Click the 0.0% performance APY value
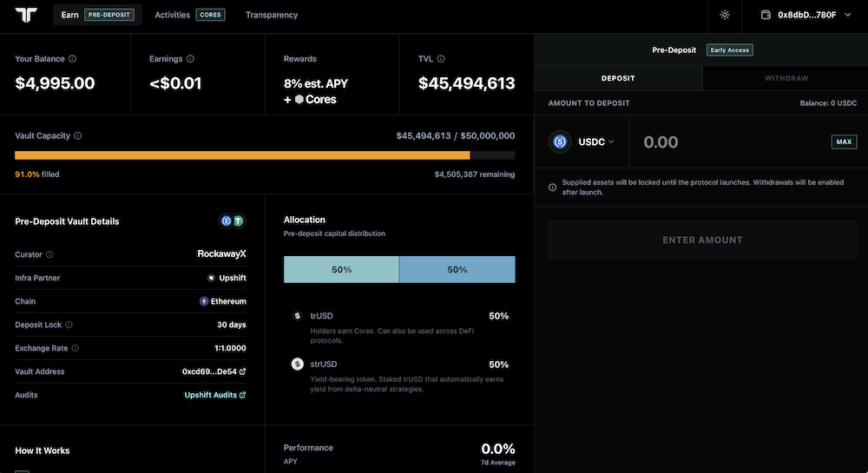 pyautogui.click(x=497, y=449)
